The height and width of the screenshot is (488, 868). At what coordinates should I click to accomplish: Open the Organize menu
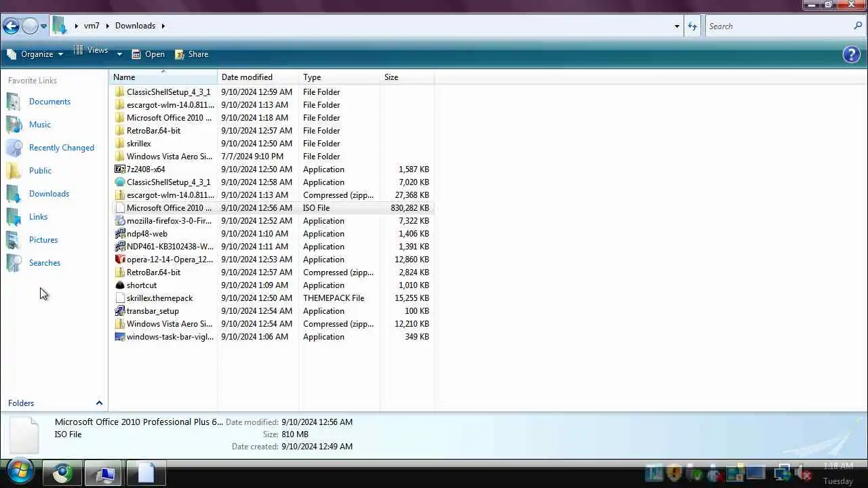coord(35,54)
